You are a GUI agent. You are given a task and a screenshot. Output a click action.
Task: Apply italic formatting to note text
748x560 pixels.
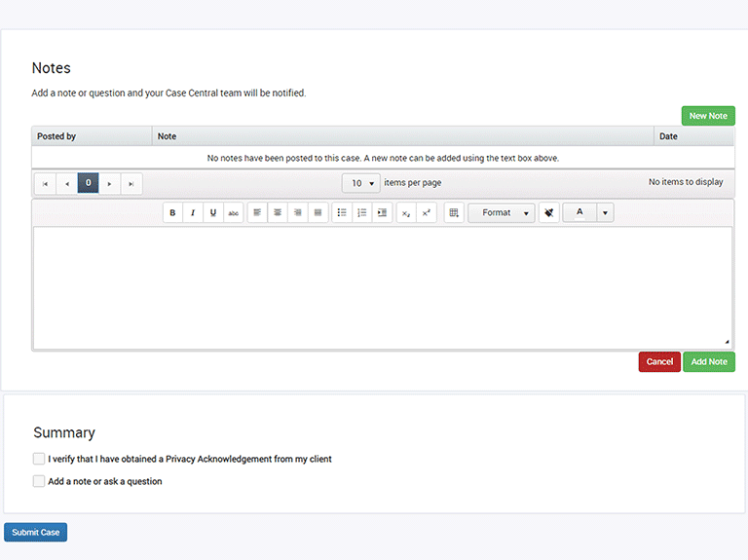coord(193,212)
